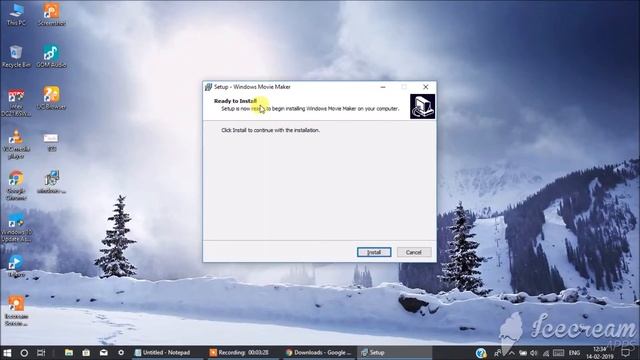Click the installer computer graphic in dialog header

click(x=422, y=107)
